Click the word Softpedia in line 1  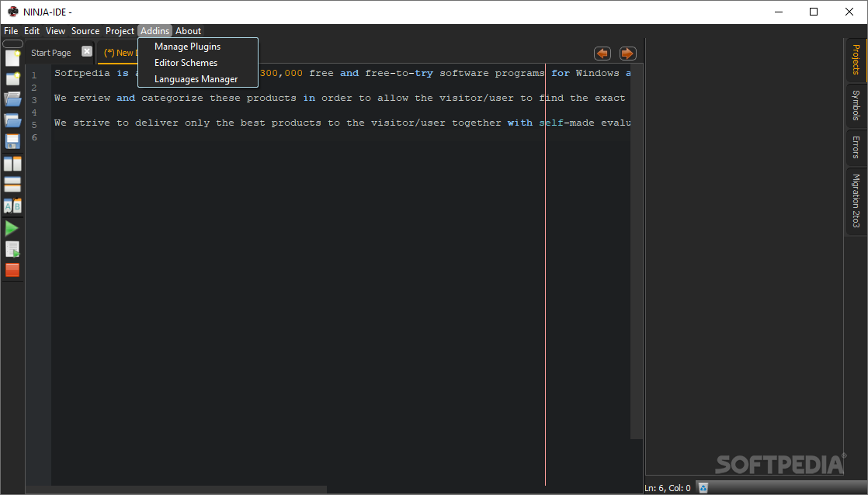pos(82,73)
